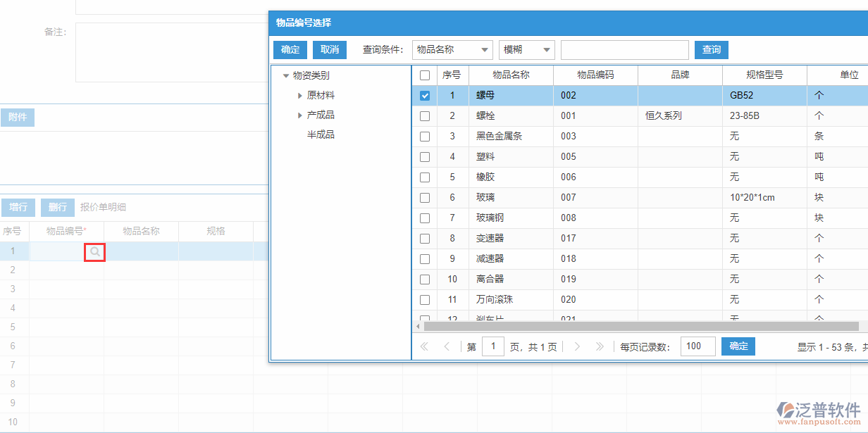
Task: Collapse the 物资类别 tree root
Action: pos(286,75)
